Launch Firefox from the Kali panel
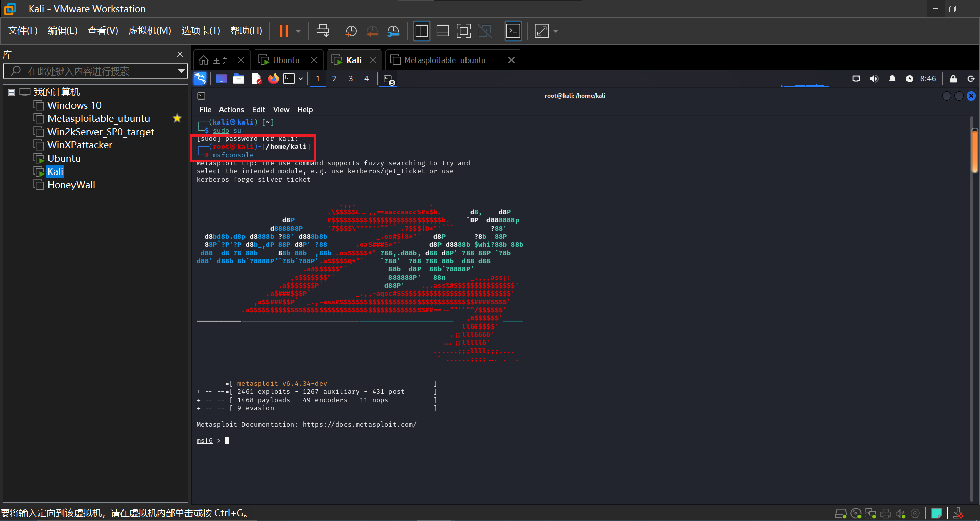 click(274, 79)
